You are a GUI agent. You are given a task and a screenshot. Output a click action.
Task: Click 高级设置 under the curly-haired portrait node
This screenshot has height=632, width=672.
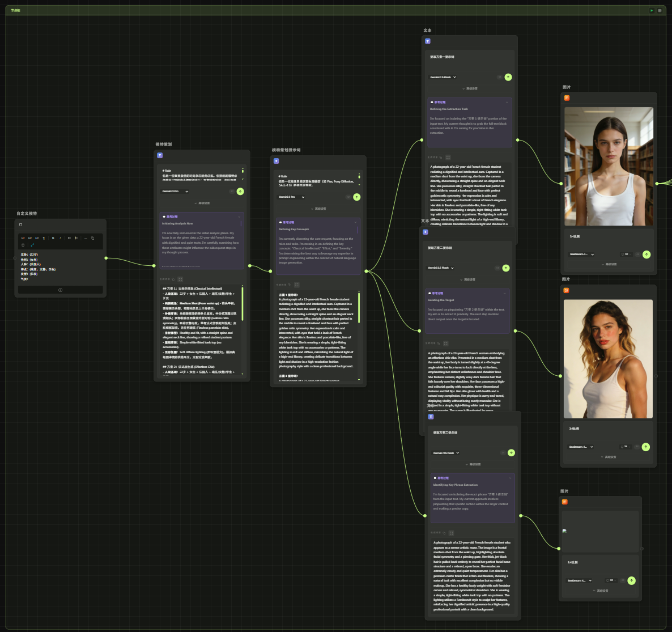click(x=609, y=457)
